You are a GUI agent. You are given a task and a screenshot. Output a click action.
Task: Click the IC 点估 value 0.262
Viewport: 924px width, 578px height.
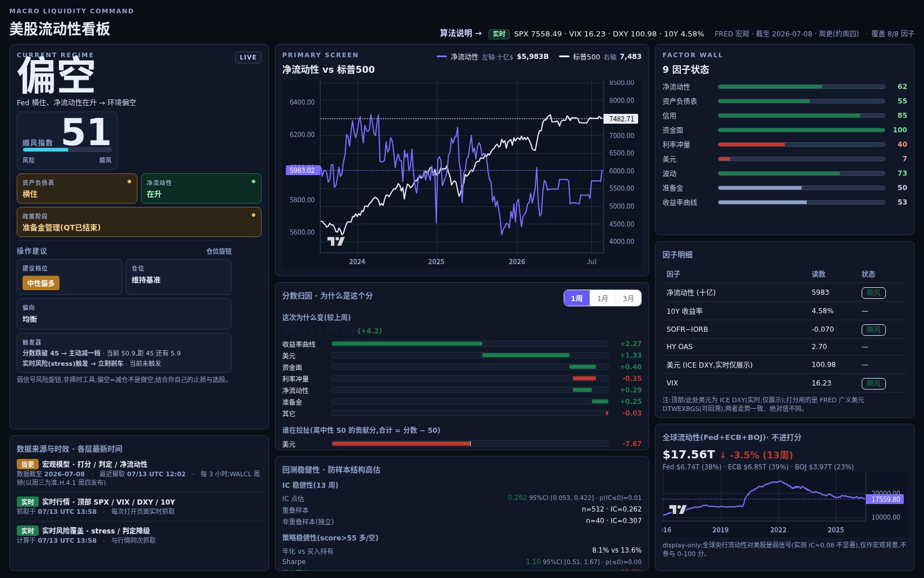point(517,498)
